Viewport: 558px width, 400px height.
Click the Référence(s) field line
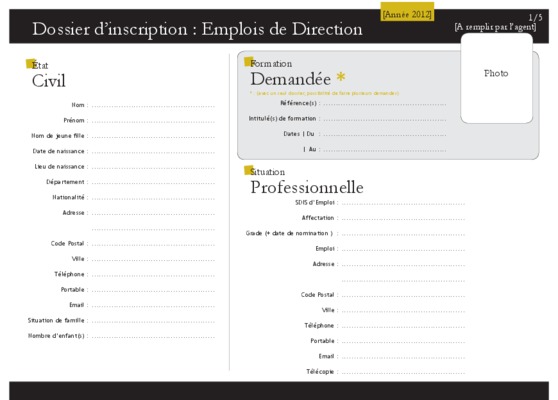click(385, 104)
